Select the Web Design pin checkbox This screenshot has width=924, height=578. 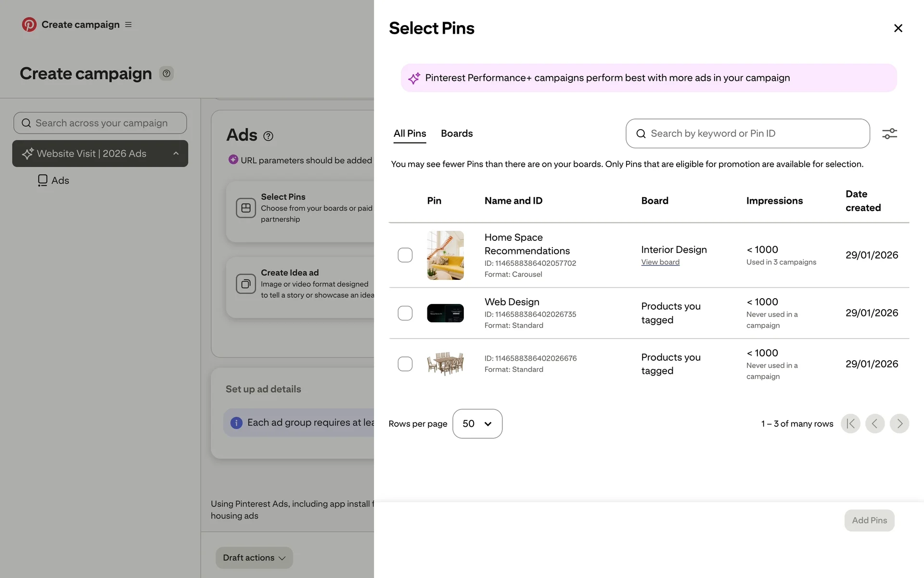[405, 313]
